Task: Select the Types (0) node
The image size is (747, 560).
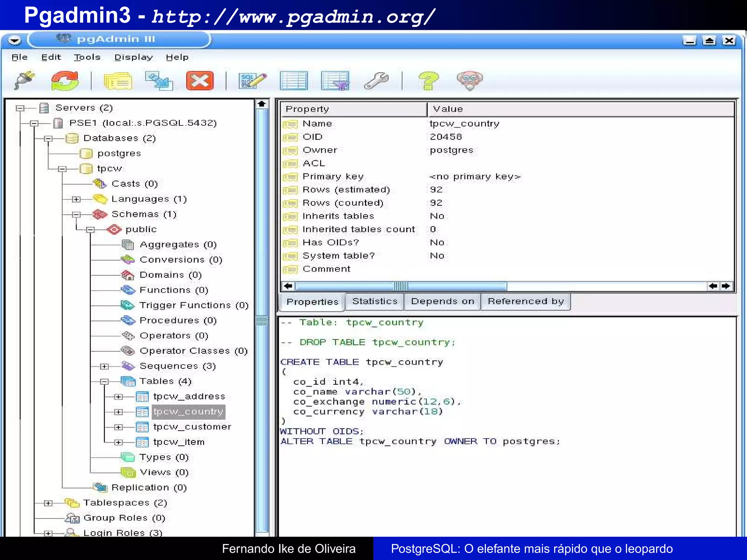Action: coord(164,457)
